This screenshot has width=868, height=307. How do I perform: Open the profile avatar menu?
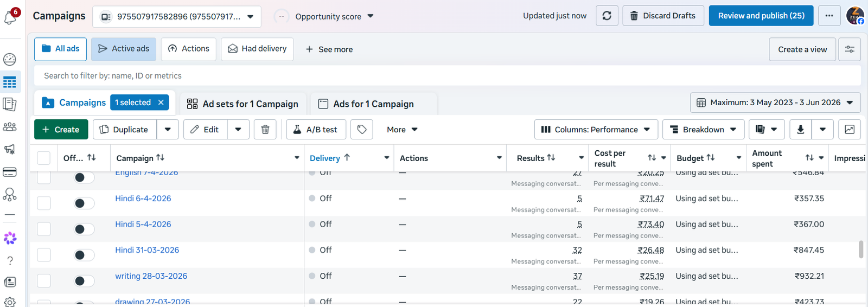(x=856, y=16)
